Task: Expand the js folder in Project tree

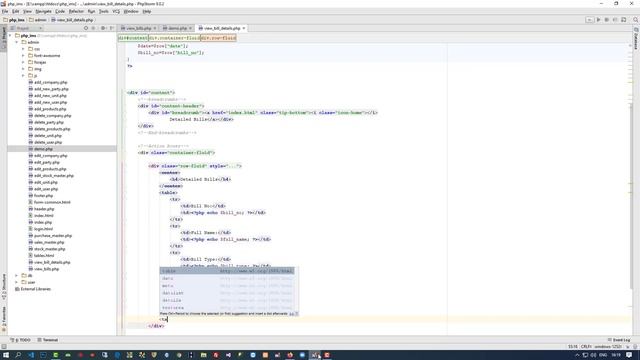Action: 23,76
